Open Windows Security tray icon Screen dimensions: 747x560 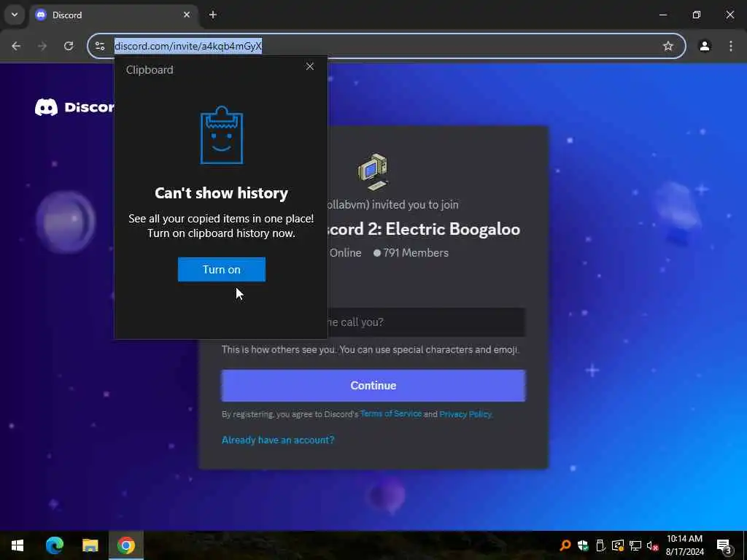coord(583,545)
